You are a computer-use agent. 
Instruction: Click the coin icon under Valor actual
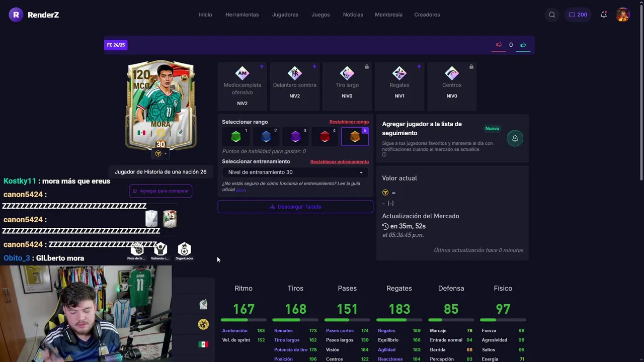[385, 193]
